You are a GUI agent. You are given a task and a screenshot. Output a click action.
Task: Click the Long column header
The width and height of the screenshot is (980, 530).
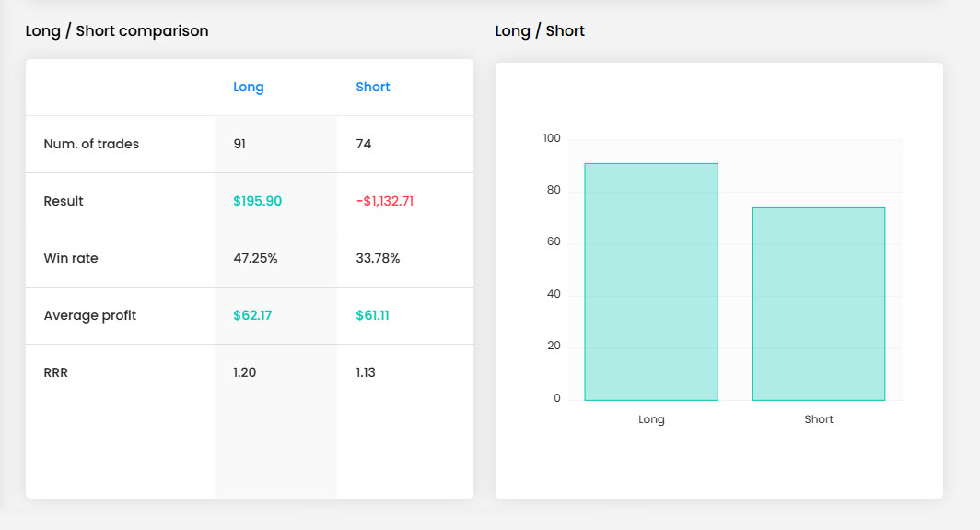[x=248, y=87]
